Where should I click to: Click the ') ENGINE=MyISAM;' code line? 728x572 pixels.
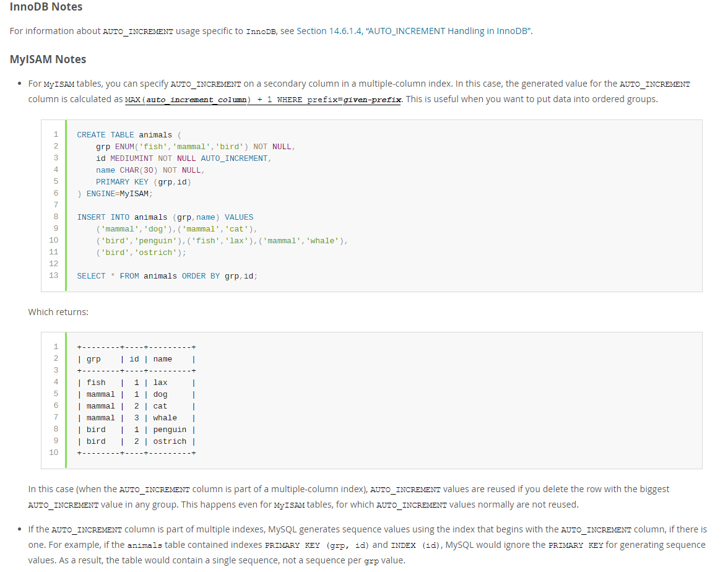click(x=115, y=194)
